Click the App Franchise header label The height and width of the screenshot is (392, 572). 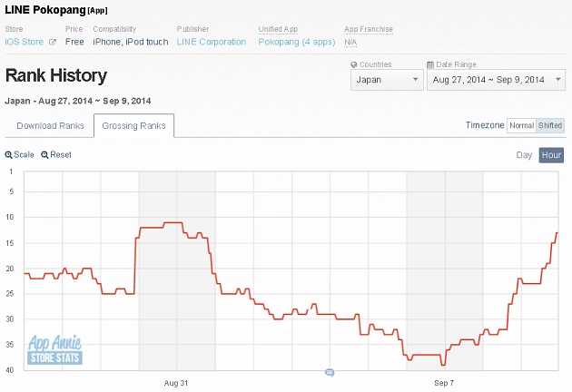369,29
